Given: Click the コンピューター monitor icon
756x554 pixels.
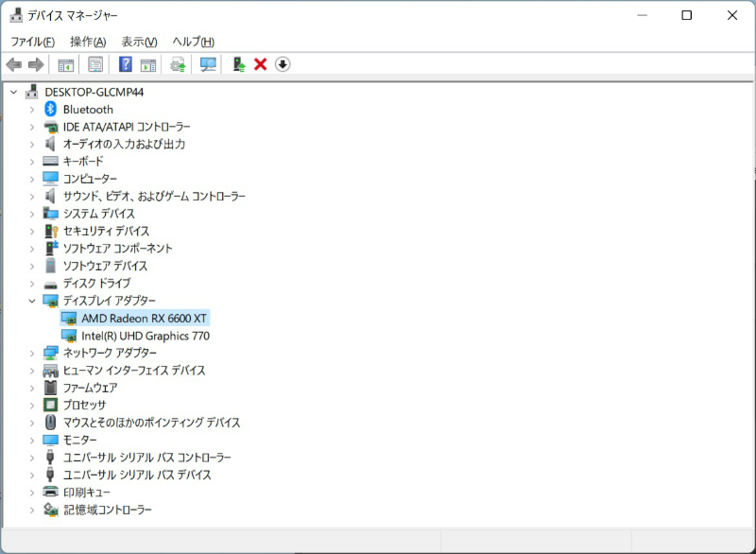Looking at the screenshot, I should (51, 179).
